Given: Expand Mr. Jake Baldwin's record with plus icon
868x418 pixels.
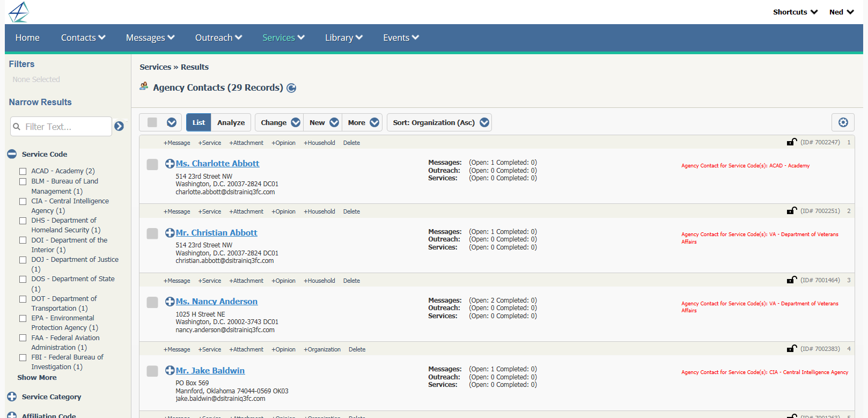Looking at the screenshot, I should [x=170, y=371].
